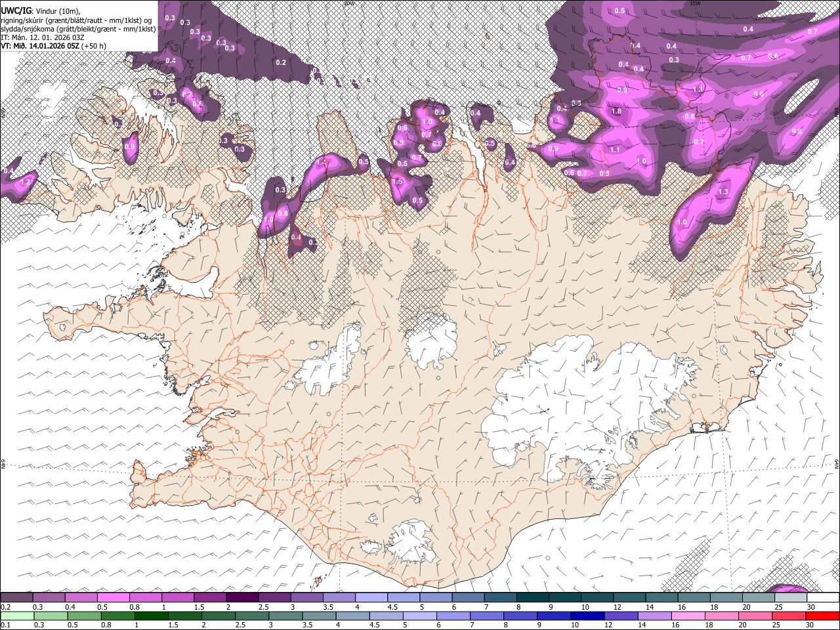
Task: Click the bright pink 0.5–0.8 snow legend swatch
Action: tap(113, 597)
